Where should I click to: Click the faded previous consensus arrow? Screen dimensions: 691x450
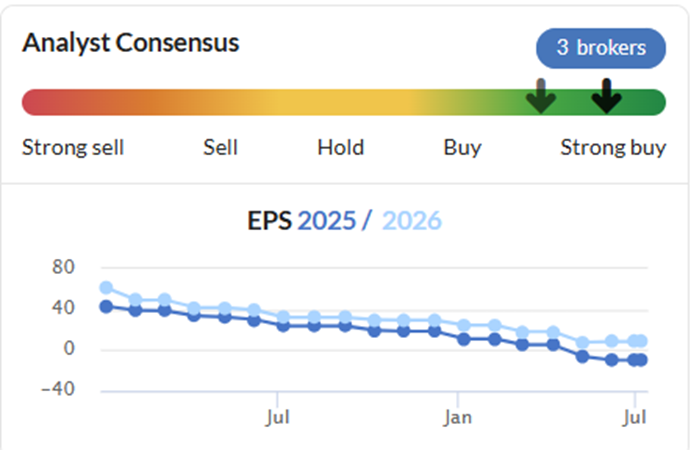[541, 96]
